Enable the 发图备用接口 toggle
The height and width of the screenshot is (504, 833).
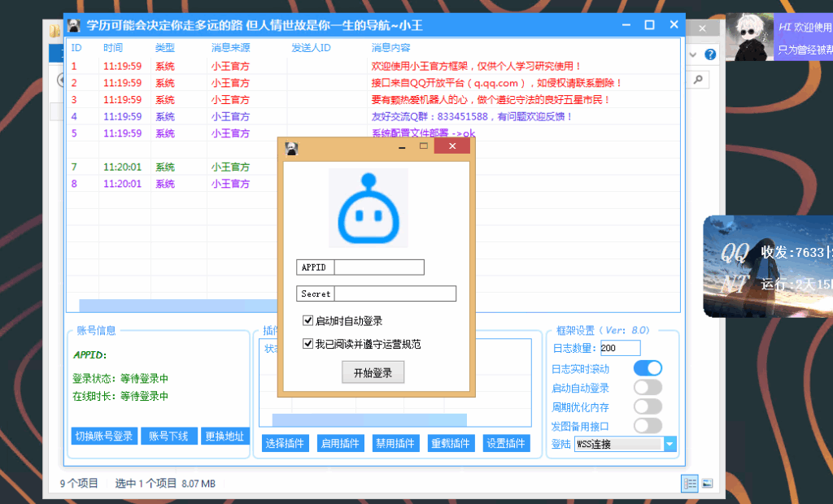click(x=648, y=424)
